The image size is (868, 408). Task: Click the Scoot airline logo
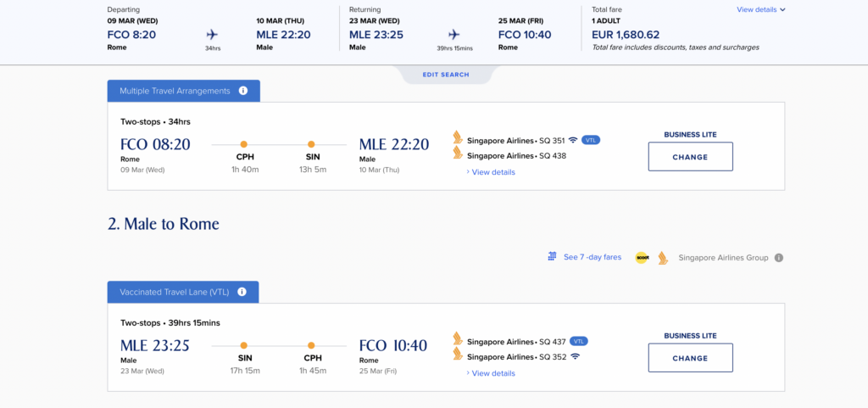(x=642, y=258)
